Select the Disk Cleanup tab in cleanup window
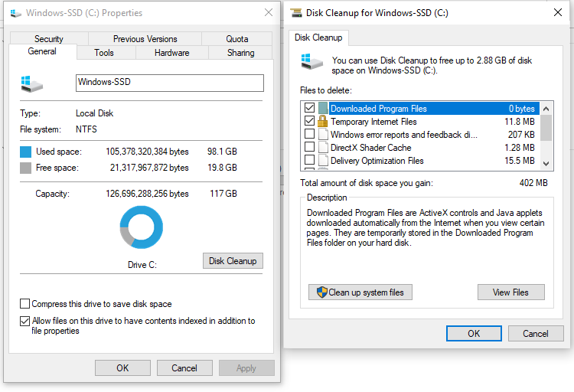 pyautogui.click(x=318, y=38)
